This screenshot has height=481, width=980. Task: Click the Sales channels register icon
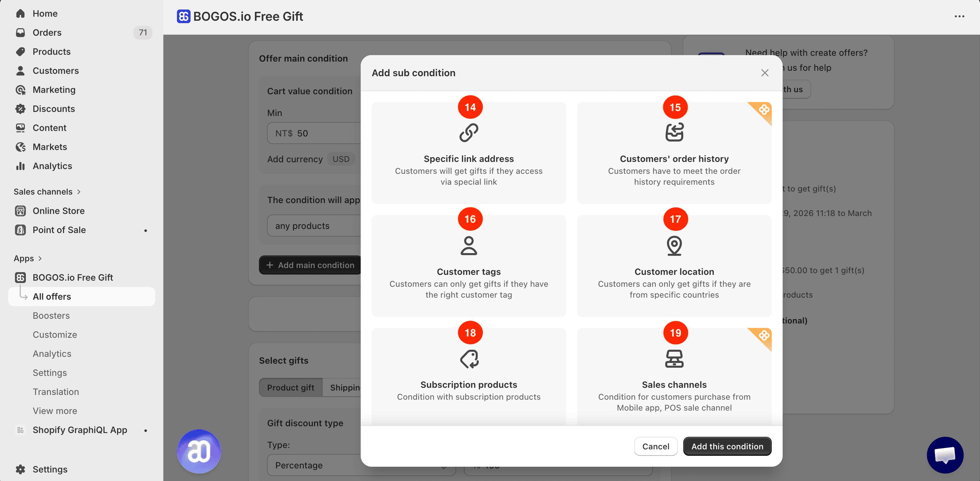pyautogui.click(x=674, y=359)
